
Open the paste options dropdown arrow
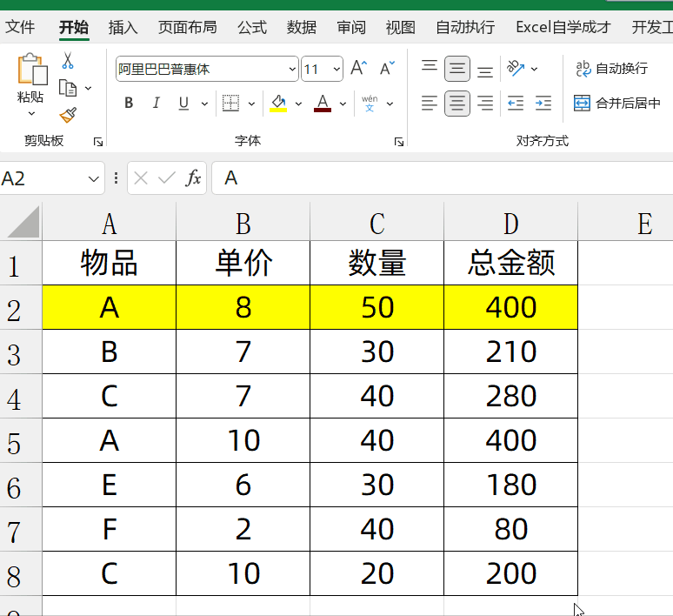click(31, 114)
